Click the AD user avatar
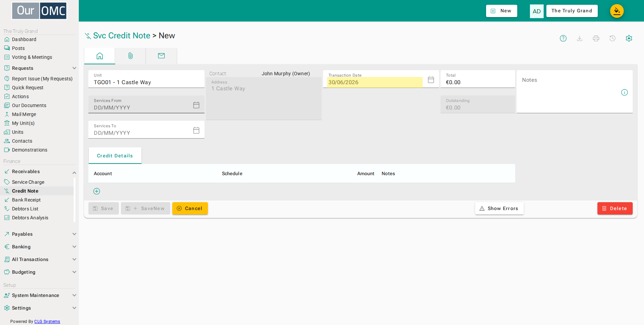The width and height of the screenshot is (644, 325). (537, 11)
